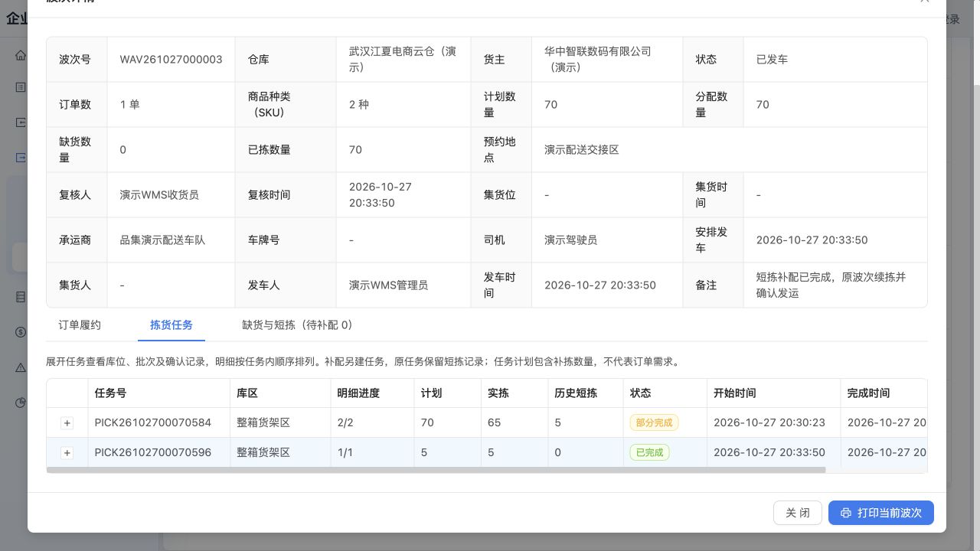
Task: Expand task row PICK26102700070584
Action: (x=67, y=423)
